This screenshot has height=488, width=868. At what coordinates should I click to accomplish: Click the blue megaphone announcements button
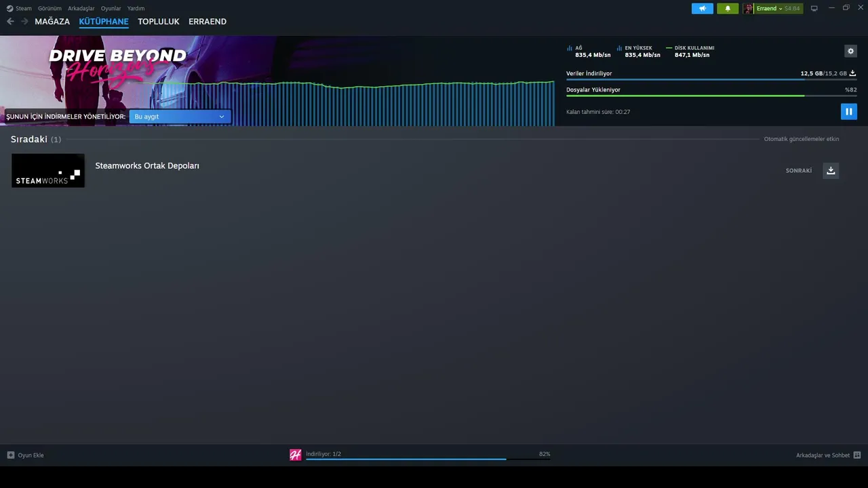(703, 9)
